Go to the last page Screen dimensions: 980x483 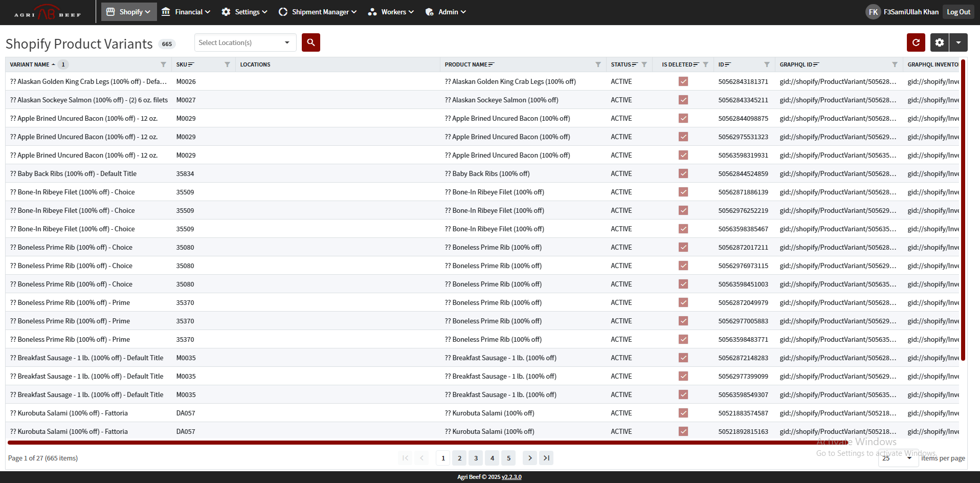click(x=546, y=458)
